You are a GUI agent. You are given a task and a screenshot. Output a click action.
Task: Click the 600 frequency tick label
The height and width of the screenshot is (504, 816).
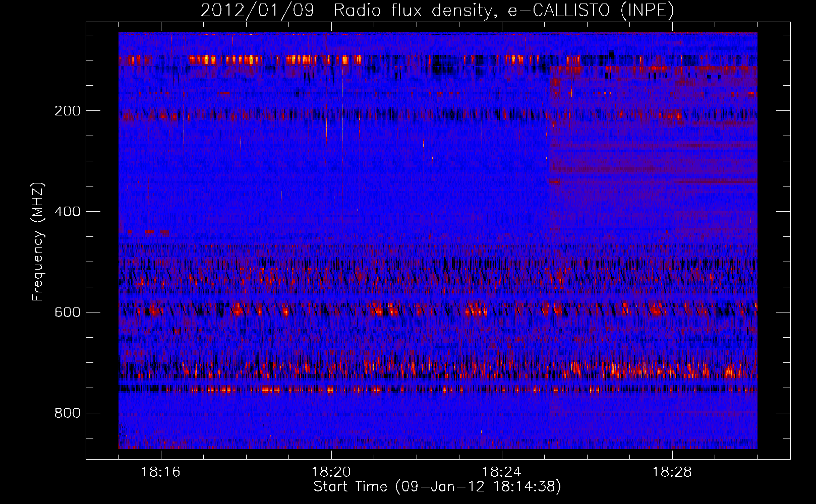tap(67, 312)
